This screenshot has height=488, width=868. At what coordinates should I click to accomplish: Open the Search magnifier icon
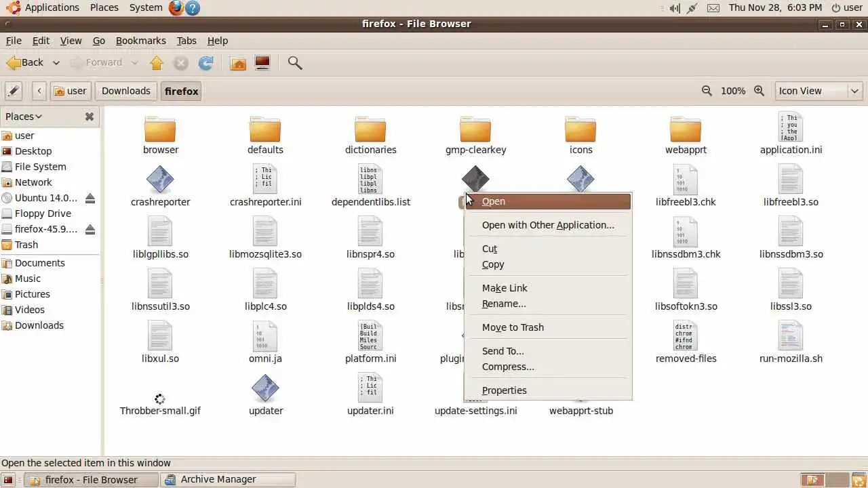294,63
